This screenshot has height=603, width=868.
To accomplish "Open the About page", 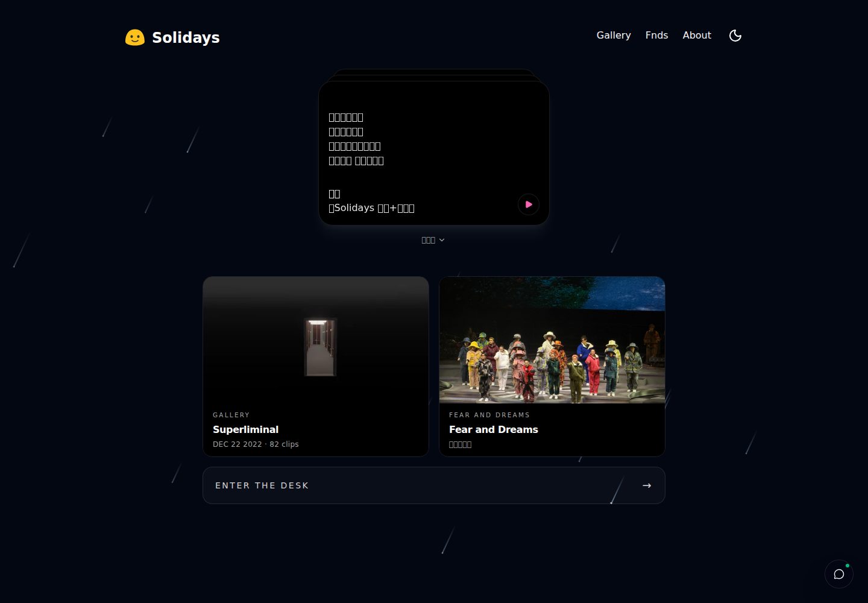I will (697, 36).
